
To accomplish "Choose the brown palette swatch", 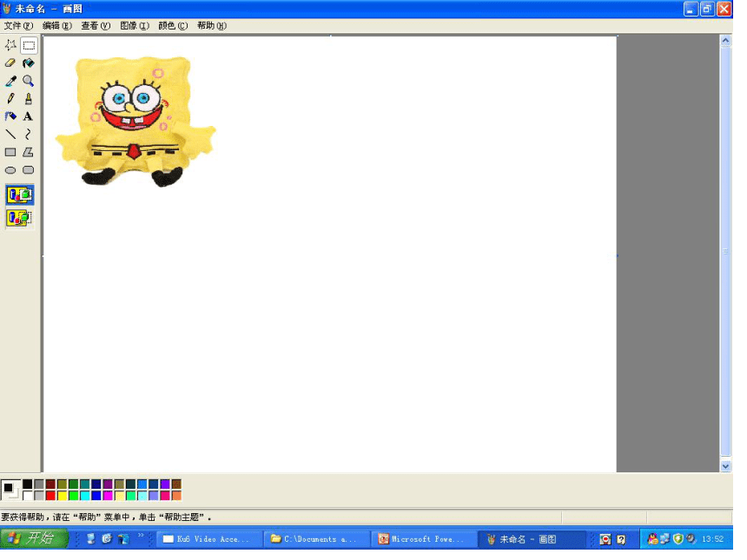I will (176, 484).
